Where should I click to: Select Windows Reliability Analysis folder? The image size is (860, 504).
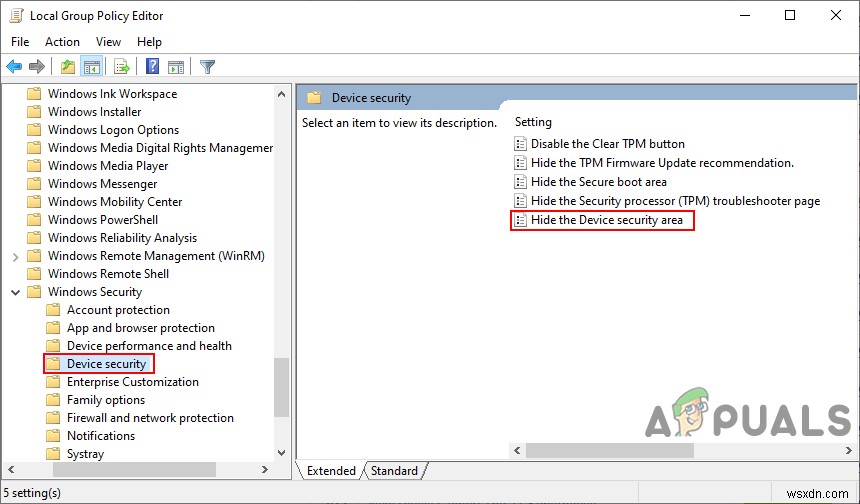(x=122, y=238)
